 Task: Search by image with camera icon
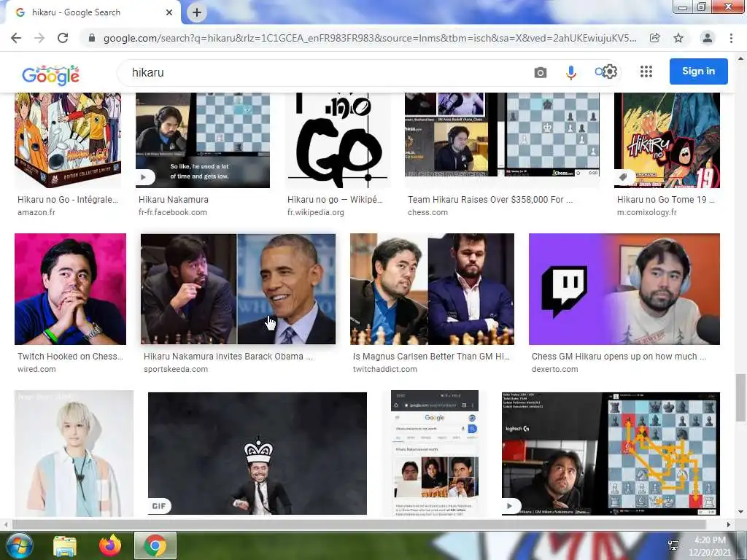click(x=541, y=72)
